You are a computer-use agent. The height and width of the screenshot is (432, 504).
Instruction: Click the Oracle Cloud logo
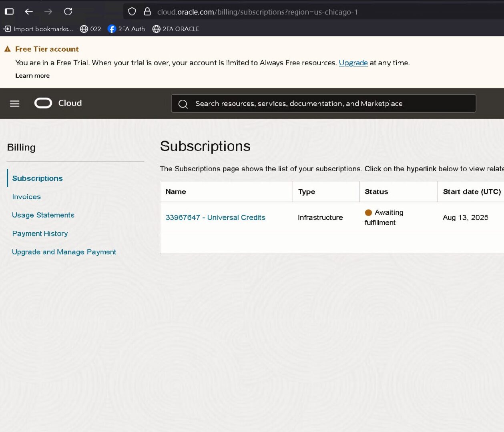coord(43,103)
